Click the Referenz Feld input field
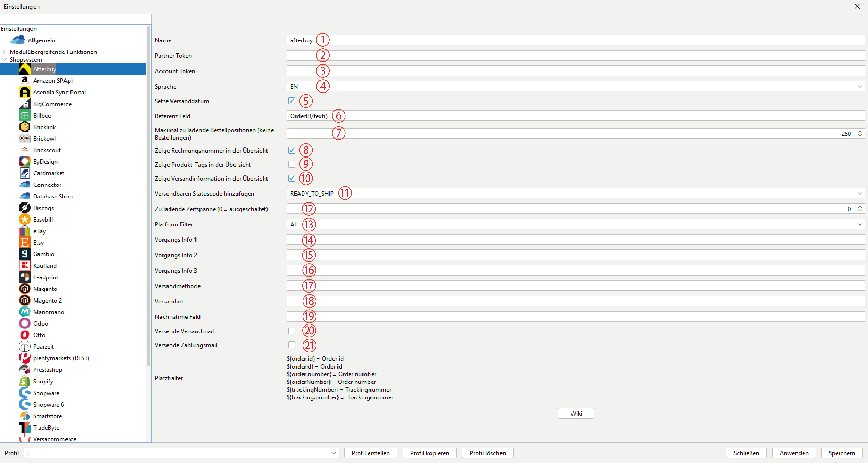This screenshot has height=463, width=868. coord(576,116)
